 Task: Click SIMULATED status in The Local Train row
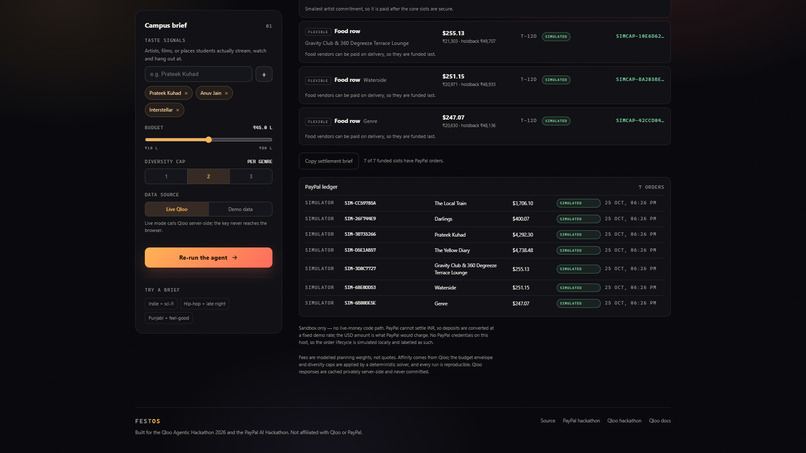pos(578,203)
